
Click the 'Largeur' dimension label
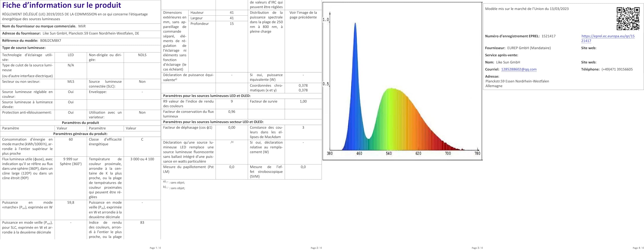point(196,18)
